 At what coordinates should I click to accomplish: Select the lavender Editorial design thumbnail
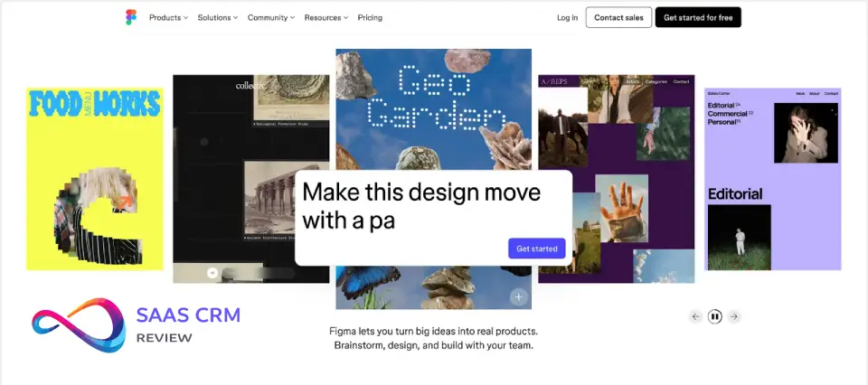coord(773,179)
